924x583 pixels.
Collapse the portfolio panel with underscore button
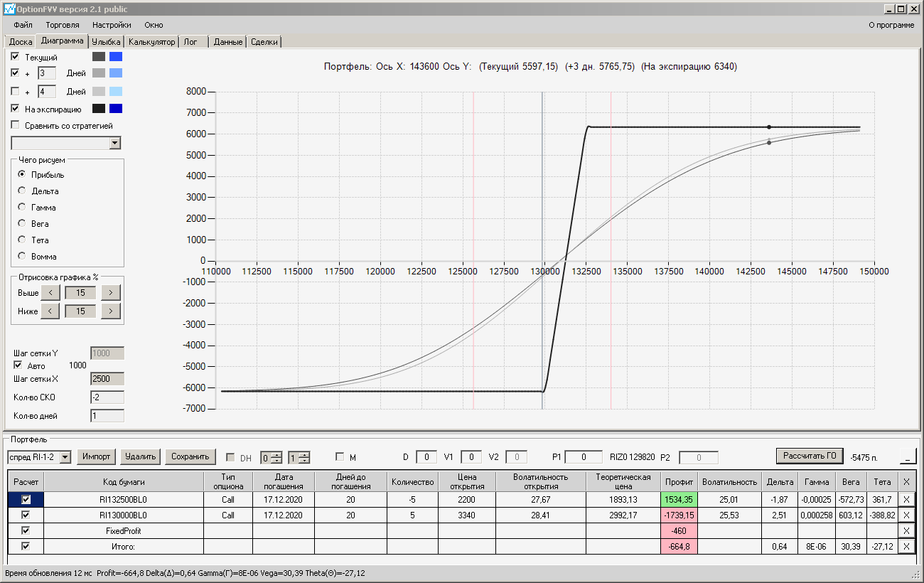tap(908, 456)
